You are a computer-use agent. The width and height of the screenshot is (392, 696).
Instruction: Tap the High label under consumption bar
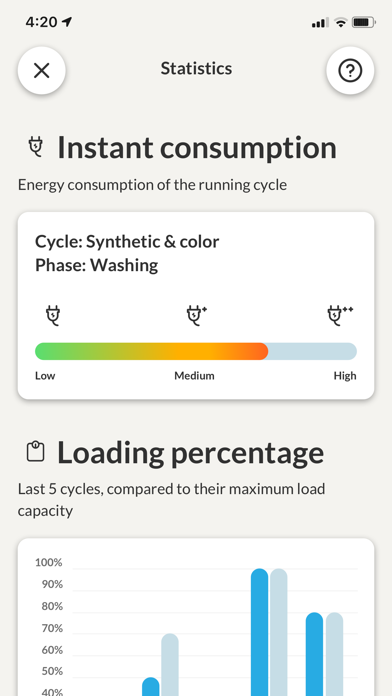click(x=345, y=376)
